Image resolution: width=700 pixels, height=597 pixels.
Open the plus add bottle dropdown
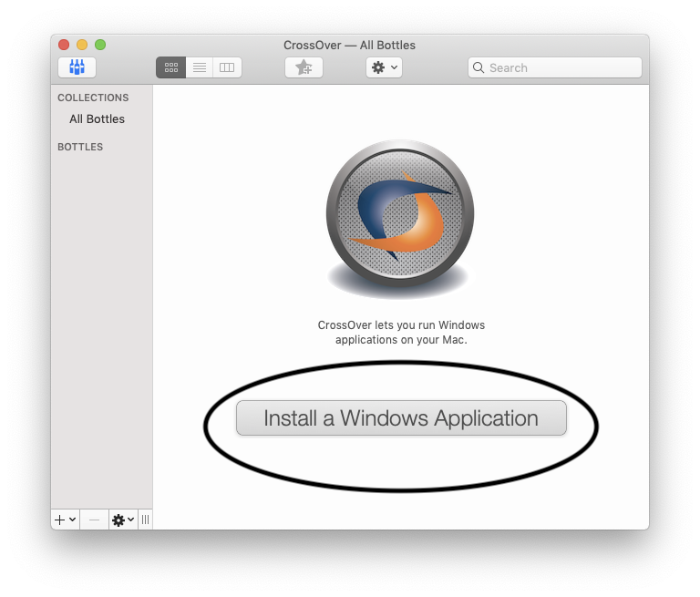66,520
